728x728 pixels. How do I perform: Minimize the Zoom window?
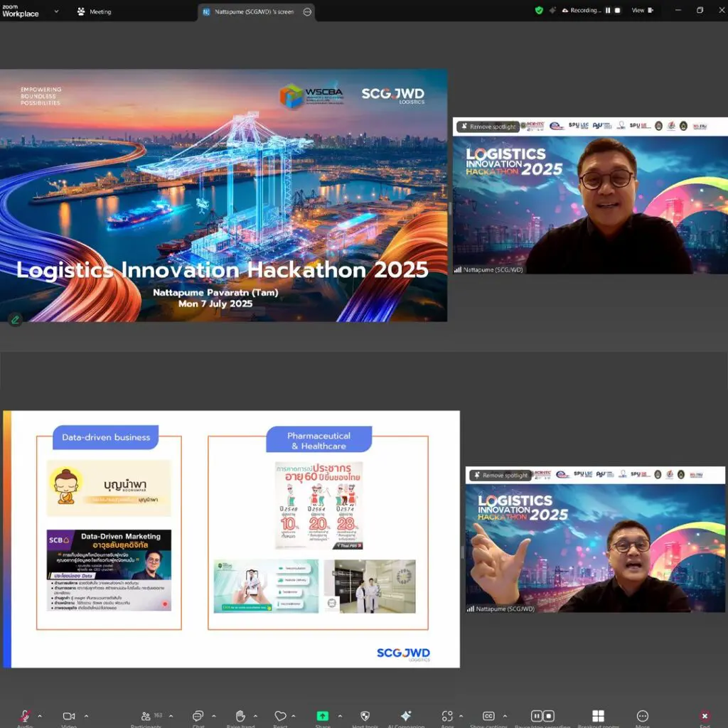678,10
